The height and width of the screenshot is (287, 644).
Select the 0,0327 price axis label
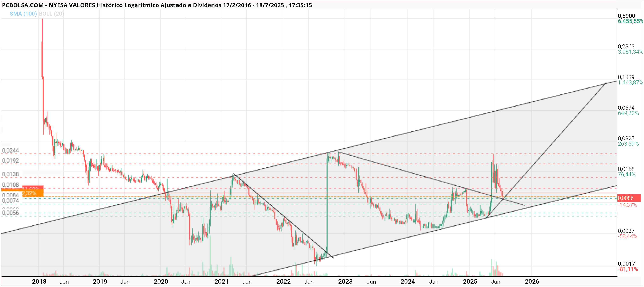click(626, 138)
